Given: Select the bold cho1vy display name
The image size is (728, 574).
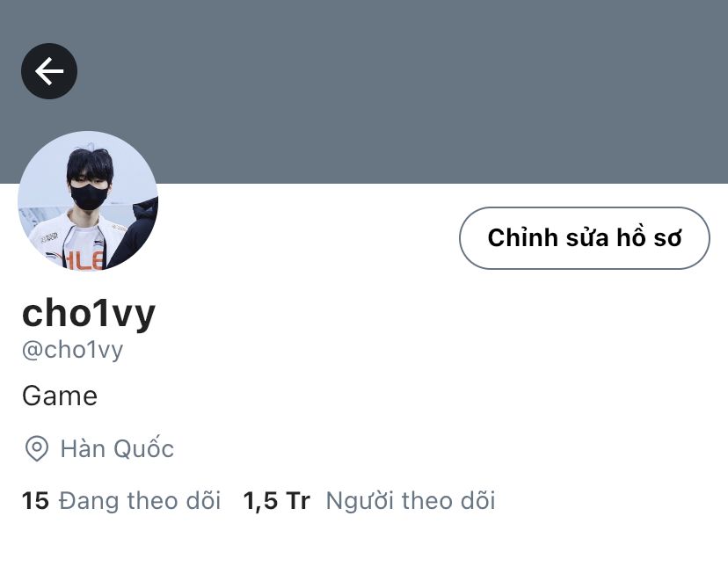Looking at the screenshot, I should (x=89, y=314).
